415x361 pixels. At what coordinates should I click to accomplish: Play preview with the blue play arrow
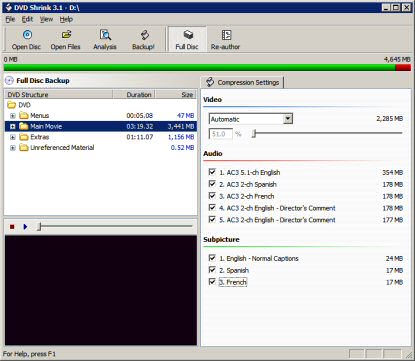click(25, 227)
